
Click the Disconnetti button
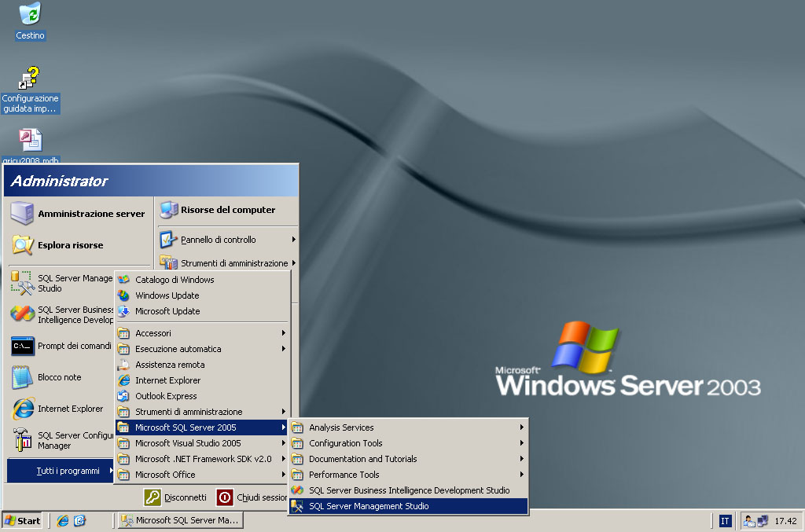tap(177, 497)
